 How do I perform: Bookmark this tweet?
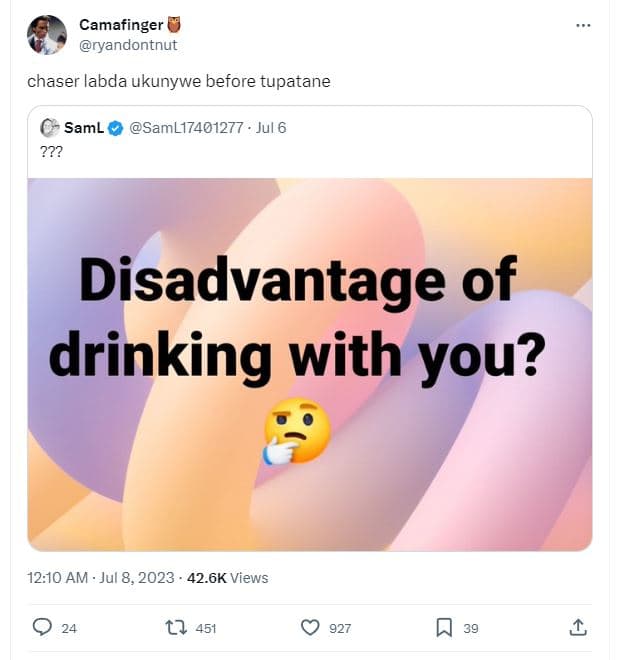444,627
